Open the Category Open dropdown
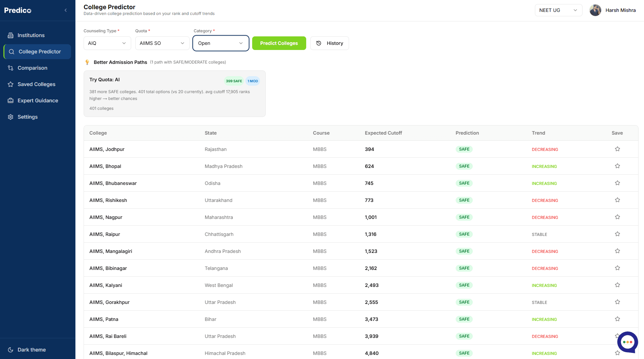This screenshot has width=644, height=359. click(221, 43)
